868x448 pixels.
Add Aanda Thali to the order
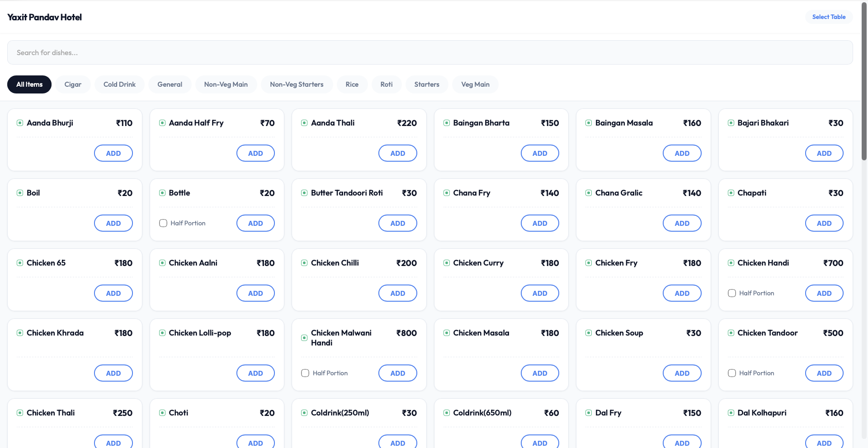pyautogui.click(x=398, y=153)
